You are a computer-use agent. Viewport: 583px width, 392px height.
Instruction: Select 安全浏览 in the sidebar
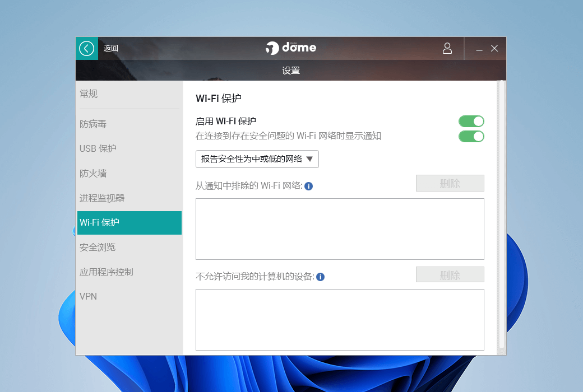(98, 248)
